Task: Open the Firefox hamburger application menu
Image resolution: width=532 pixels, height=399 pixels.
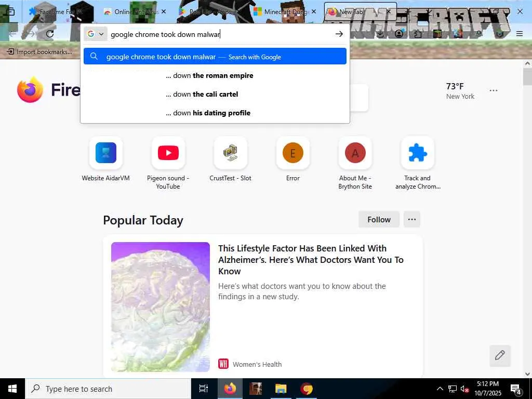Action: click(x=519, y=34)
